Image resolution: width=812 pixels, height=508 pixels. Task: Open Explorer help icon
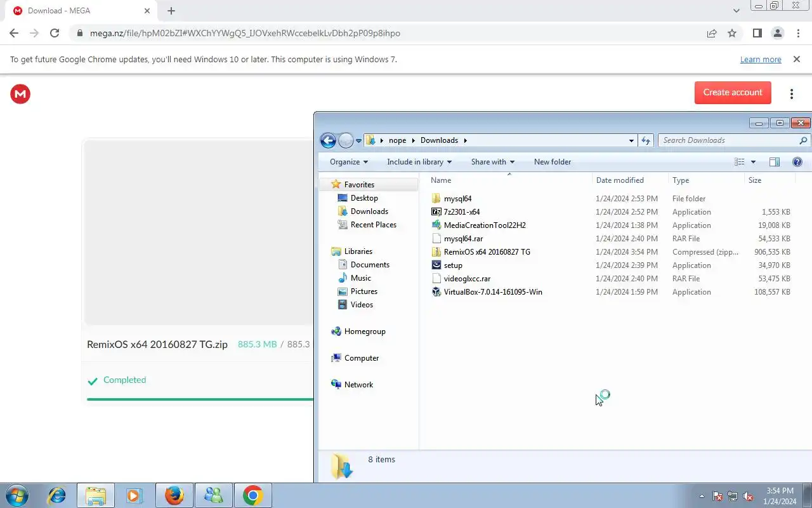(797, 162)
